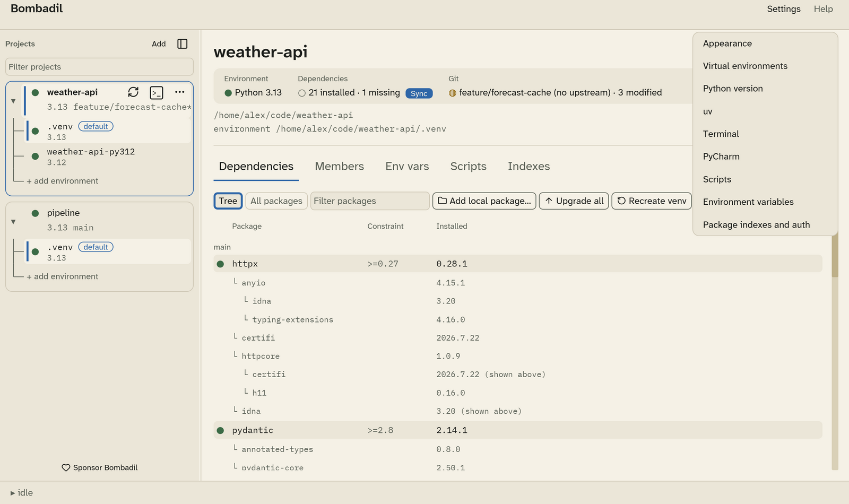Click the circular arrow icon on Recreate venv
This screenshot has width=849, height=504.
coord(621,201)
